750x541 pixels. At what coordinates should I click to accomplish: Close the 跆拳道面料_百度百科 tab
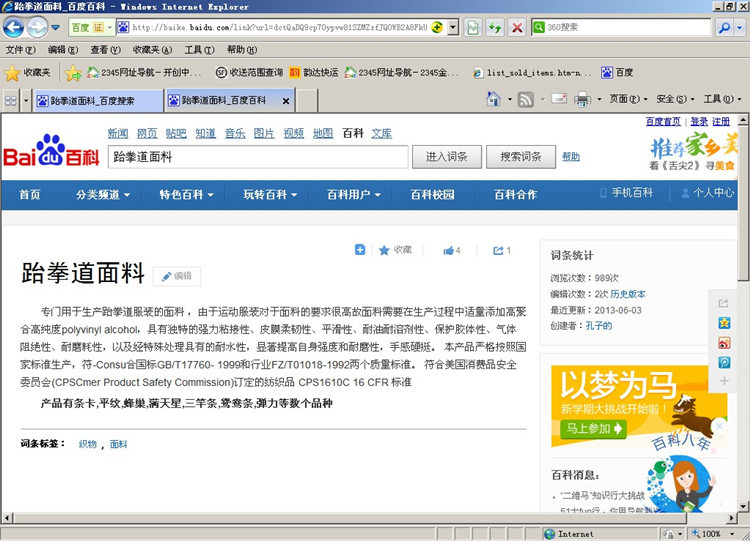coord(286,101)
